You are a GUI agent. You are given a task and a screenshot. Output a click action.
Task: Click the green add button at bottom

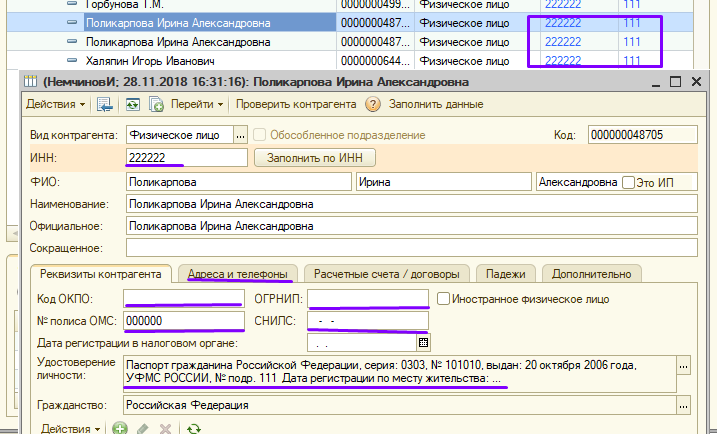tap(120, 428)
